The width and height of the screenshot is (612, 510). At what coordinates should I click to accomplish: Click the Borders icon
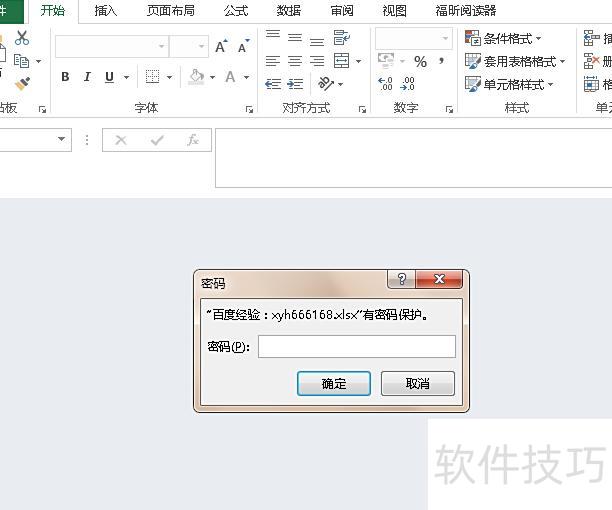(152, 76)
